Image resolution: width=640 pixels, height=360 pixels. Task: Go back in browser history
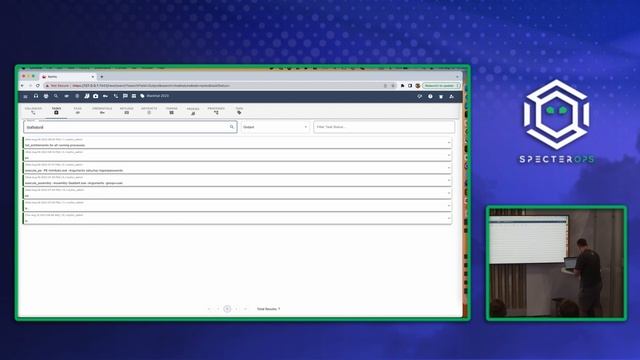coord(22,86)
